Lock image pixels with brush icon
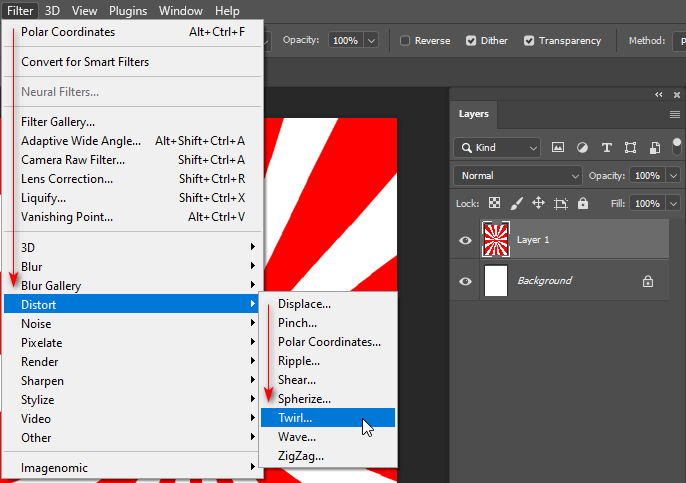The image size is (686, 483). (x=516, y=203)
